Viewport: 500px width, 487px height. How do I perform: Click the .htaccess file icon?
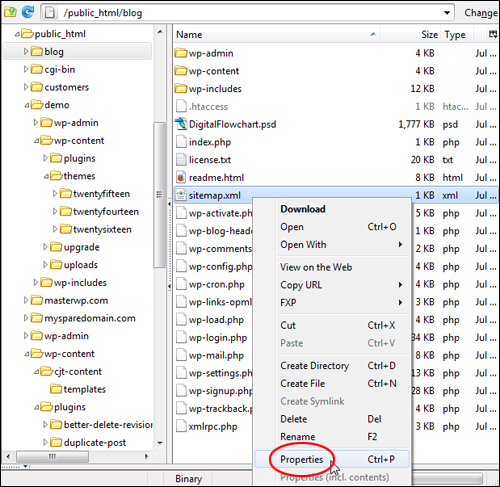(181, 106)
